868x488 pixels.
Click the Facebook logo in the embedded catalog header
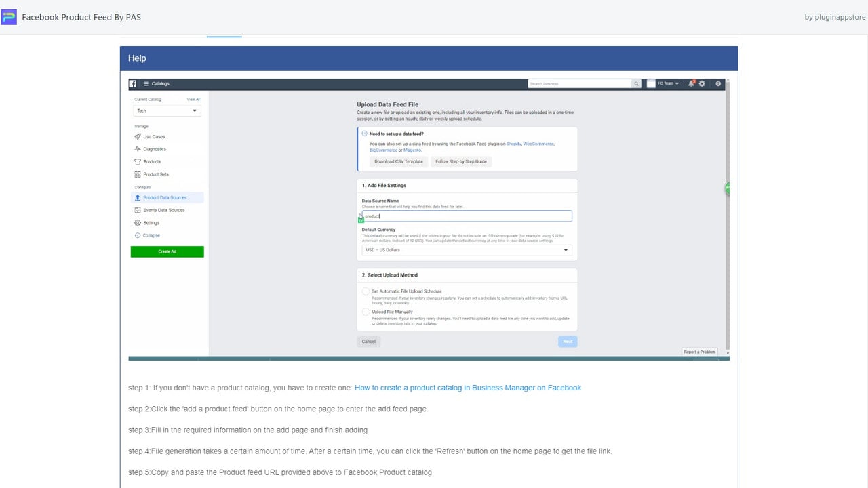pos(133,83)
